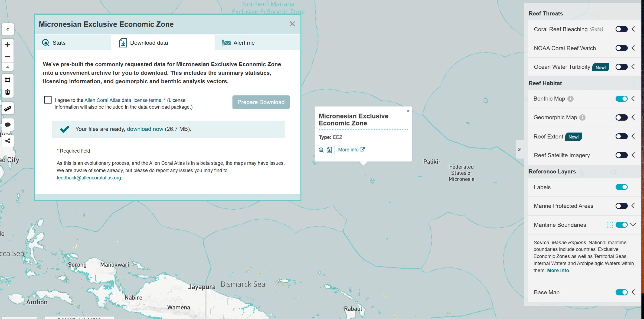The width and height of the screenshot is (644, 319).
Task: Turn off the Labels toggle
Action: tap(621, 187)
